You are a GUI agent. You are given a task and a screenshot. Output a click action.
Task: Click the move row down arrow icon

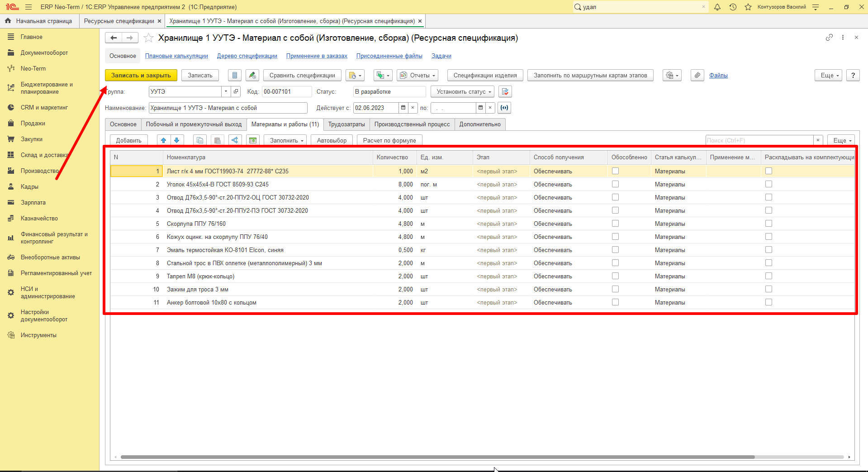point(177,140)
